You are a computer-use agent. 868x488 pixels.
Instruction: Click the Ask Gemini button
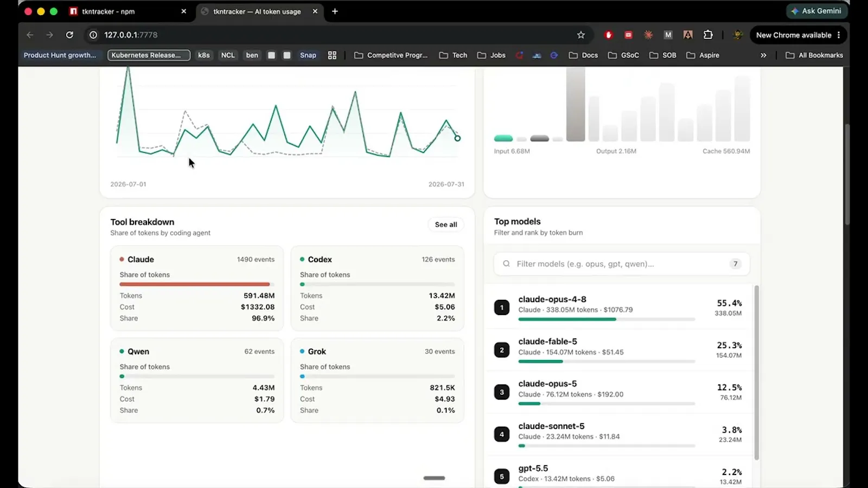(x=816, y=11)
